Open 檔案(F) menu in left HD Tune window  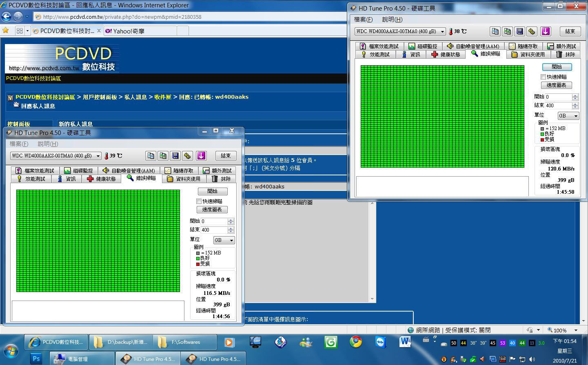pyautogui.click(x=19, y=144)
